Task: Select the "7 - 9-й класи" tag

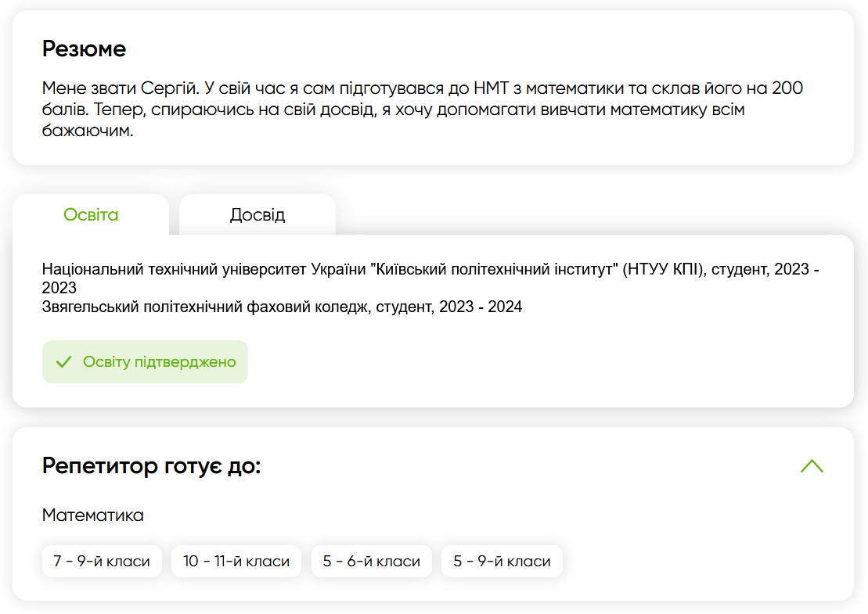Action: (x=102, y=561)
